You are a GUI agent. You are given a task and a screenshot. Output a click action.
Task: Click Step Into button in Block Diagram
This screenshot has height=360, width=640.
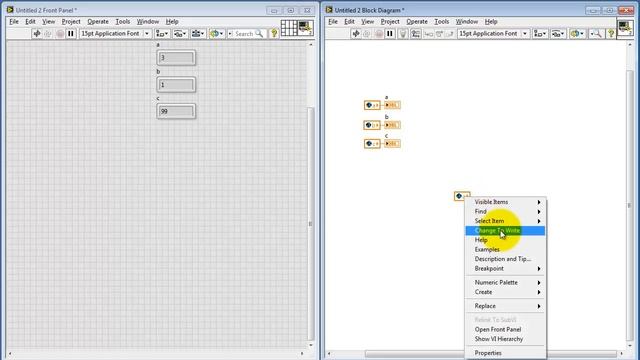pyautogui.click(x=428, y=33)
